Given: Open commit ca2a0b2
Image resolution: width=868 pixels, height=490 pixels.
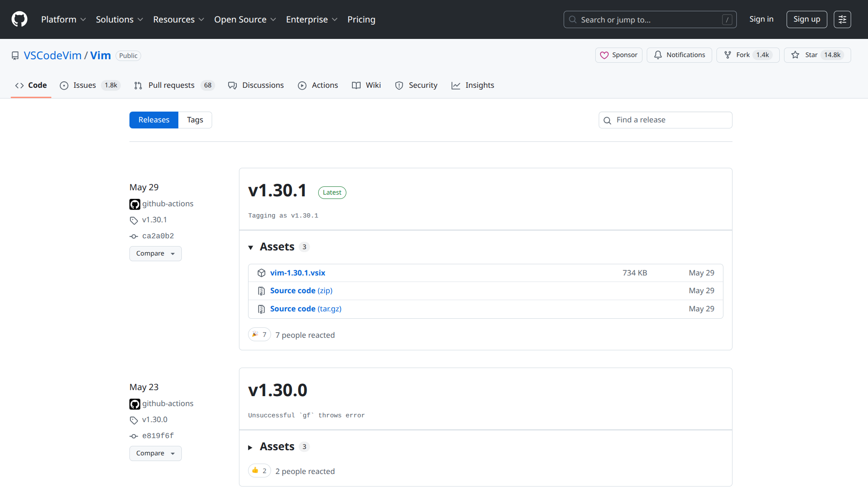Looking at the screenshot, I should [x=158, y=236].
